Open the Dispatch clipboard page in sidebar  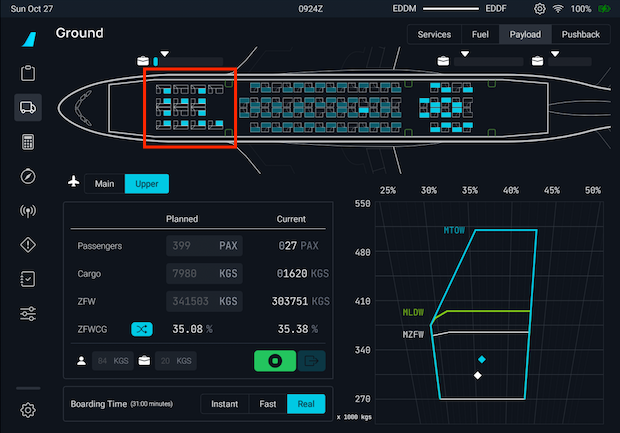coord(28,73)
